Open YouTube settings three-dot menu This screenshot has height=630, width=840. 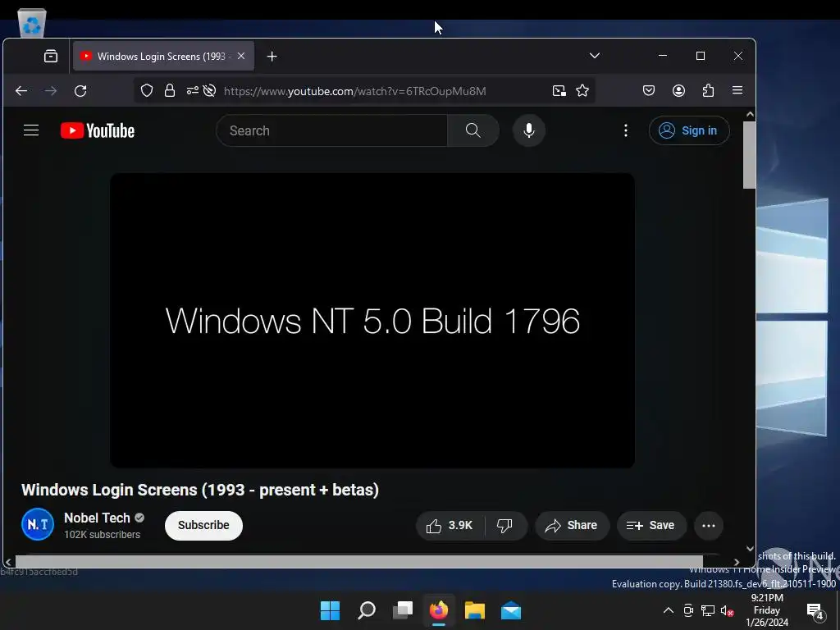point(626,130)
